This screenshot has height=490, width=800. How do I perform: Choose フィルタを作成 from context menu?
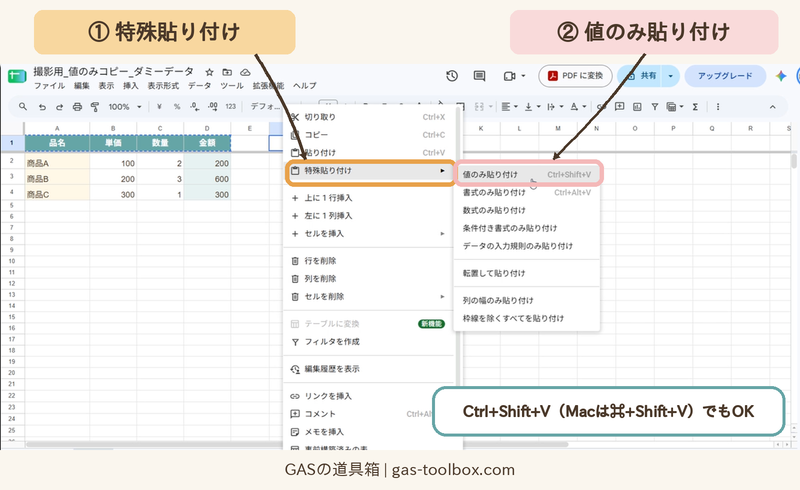tap(367, 342)
